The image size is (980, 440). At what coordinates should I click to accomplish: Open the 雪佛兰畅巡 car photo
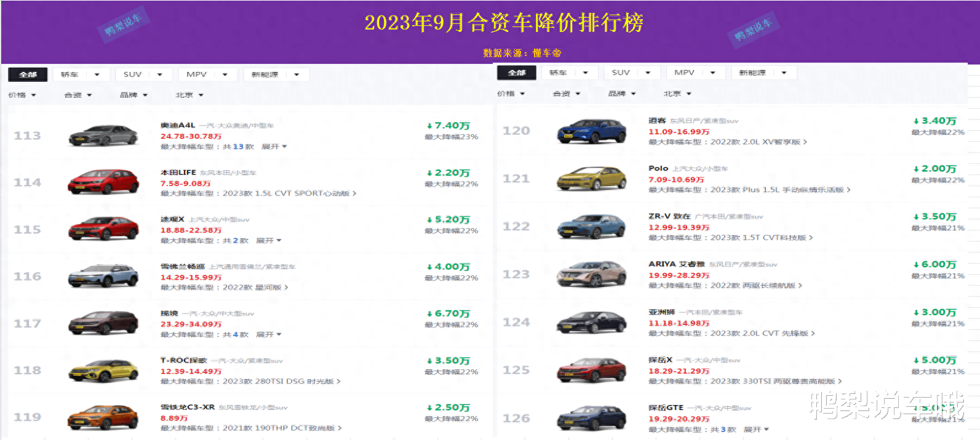(x=103, y=276)
